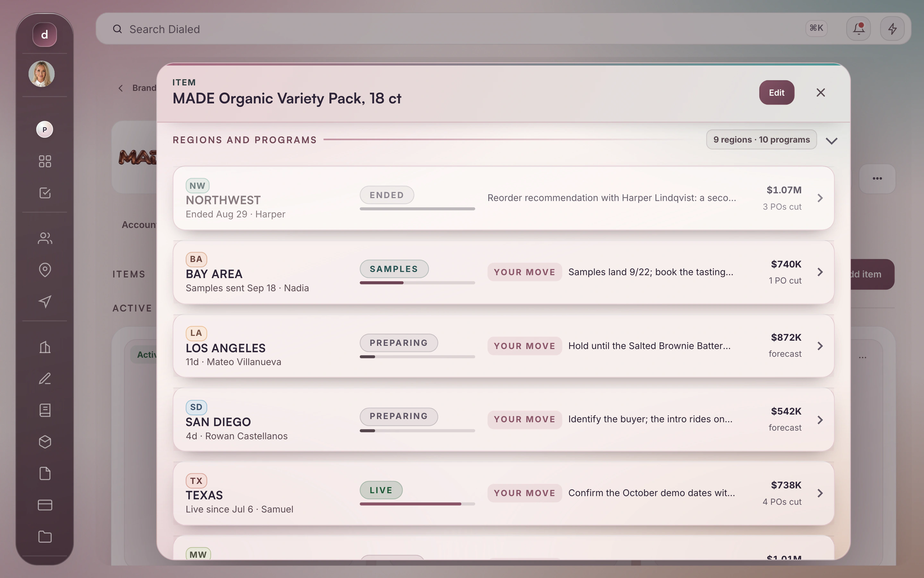
Task: Select the 'P' workspace badge
Action: click(45, 130)
